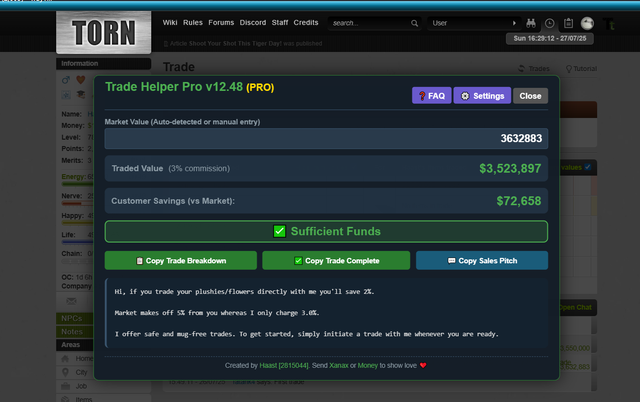This screenshot has height=402, width=640.
Task: Collapse the Information sidebar header
Action: 104,64
